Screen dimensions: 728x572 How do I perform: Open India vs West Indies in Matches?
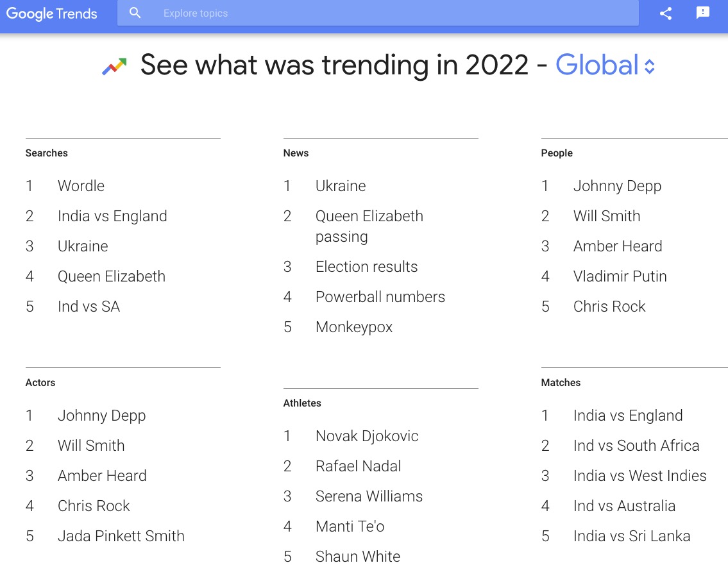(x=639, y=475)
